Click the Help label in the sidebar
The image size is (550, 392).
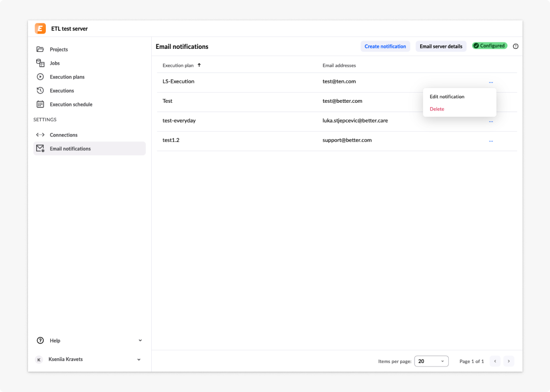click(x=55, y=341)
